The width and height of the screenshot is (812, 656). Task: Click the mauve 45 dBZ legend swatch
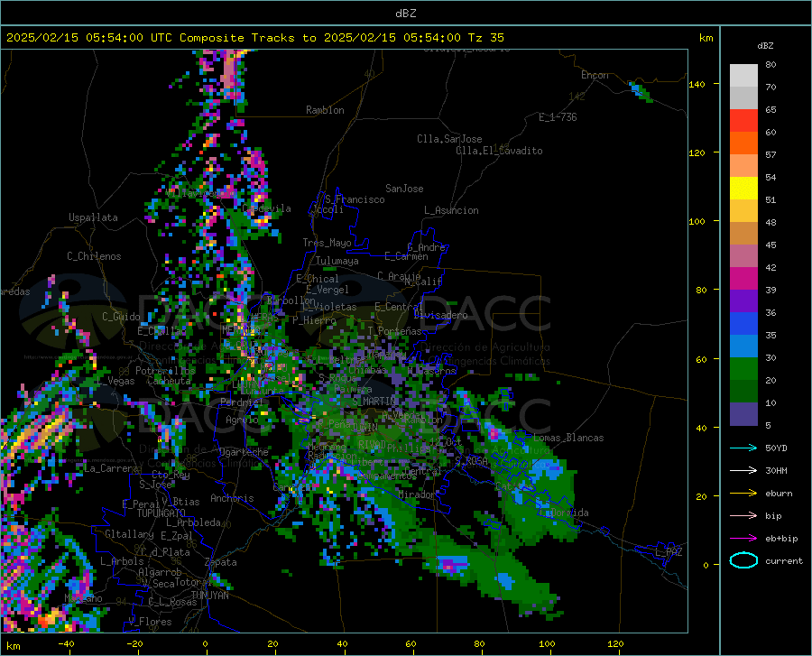pyautogui.click(x=743, y=255)
